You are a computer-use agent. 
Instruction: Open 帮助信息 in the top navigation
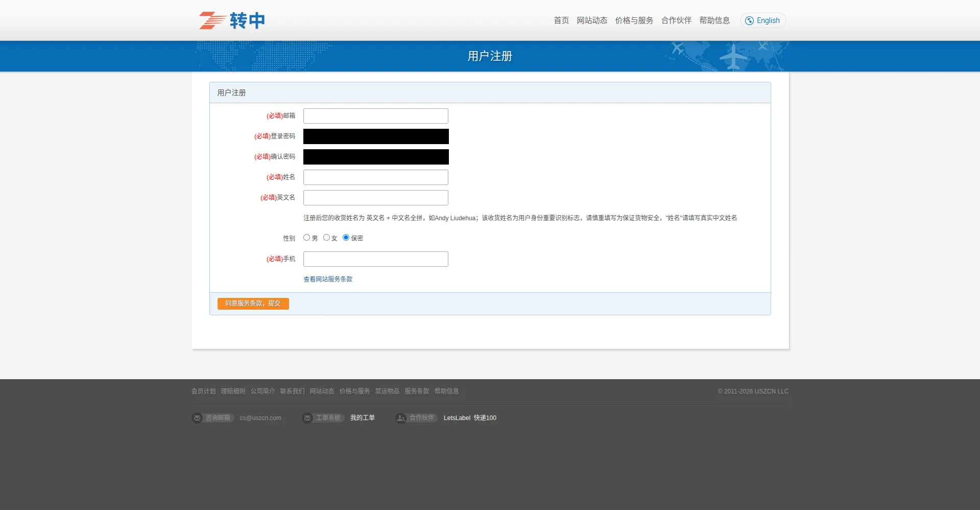click(x=714, y=20)
